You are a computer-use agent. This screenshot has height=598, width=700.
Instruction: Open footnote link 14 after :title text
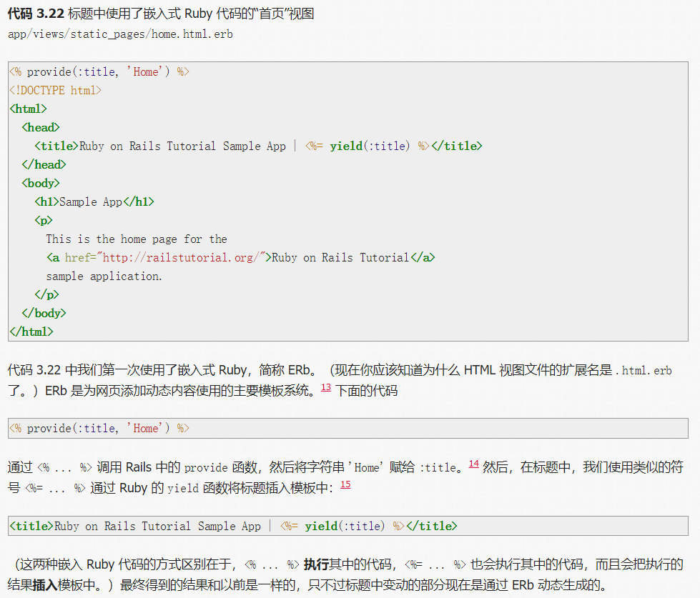473,467
